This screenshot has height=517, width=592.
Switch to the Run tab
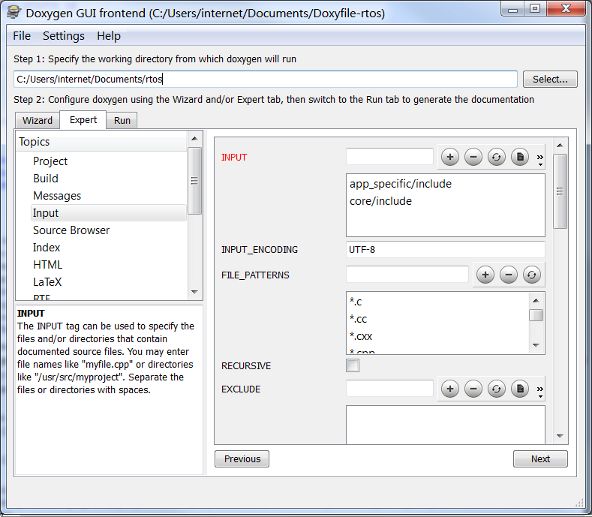(122, 120)
